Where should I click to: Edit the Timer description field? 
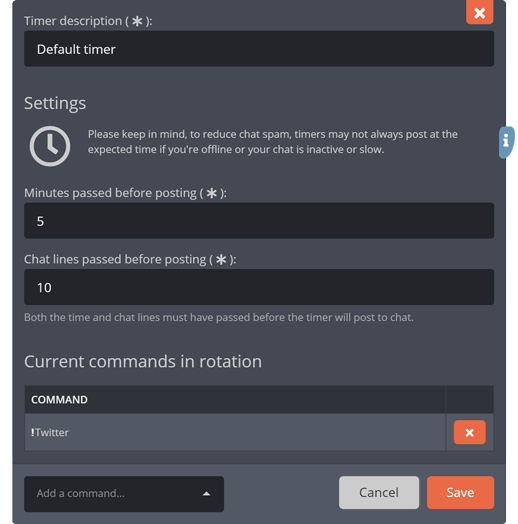coord(259,49)
